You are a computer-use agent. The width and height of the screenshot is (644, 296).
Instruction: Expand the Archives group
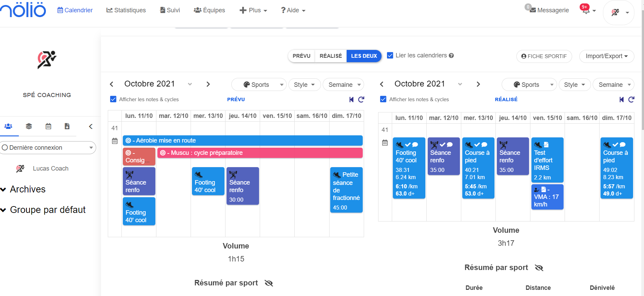[23, 189]
